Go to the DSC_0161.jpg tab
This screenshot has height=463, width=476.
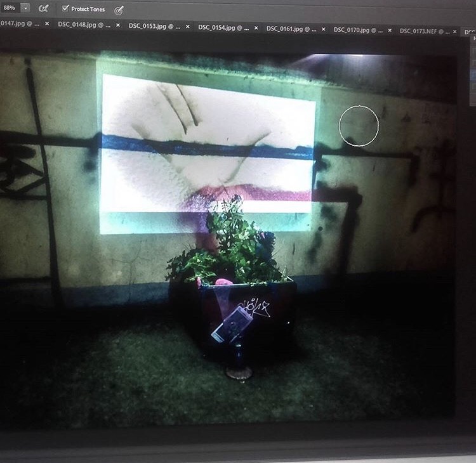291,29
